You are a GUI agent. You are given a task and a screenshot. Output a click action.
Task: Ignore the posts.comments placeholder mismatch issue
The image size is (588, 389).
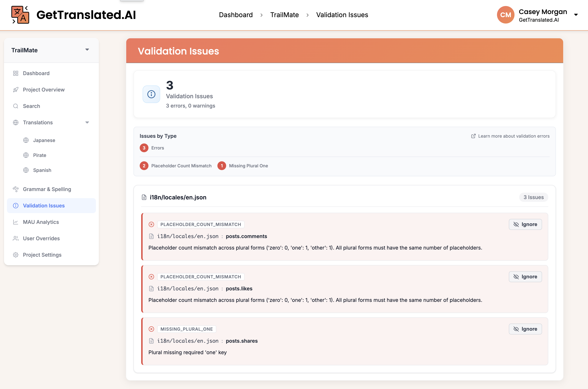click(525, 224)
